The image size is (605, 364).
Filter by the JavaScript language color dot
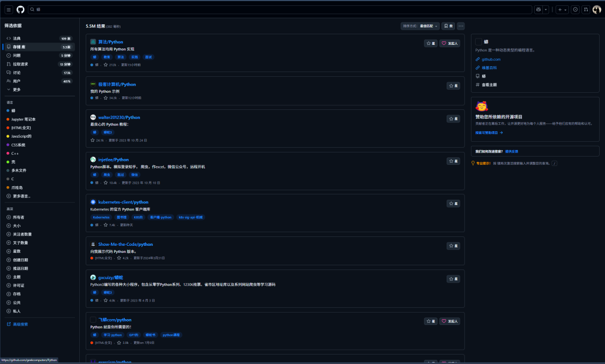point(8,136)
